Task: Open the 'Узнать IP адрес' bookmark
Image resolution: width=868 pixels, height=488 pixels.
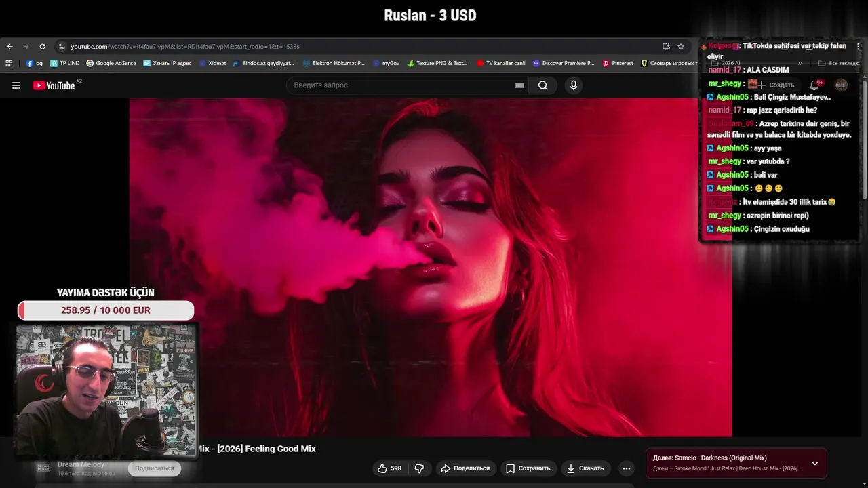Action: click(167, 63)
